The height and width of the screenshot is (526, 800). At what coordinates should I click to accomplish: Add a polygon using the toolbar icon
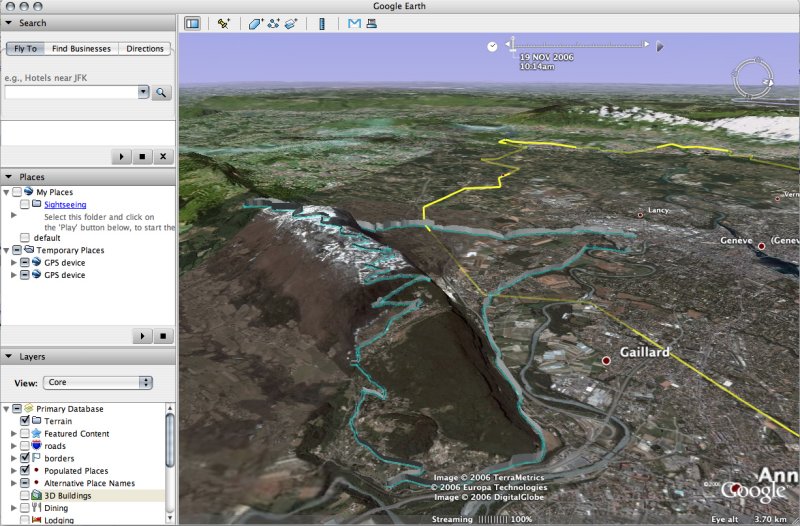[255, 23]
